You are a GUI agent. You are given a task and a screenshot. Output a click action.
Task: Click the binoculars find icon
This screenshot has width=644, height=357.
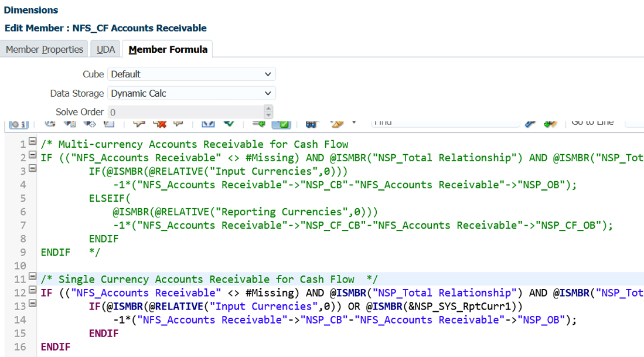(x=311, y=124)
